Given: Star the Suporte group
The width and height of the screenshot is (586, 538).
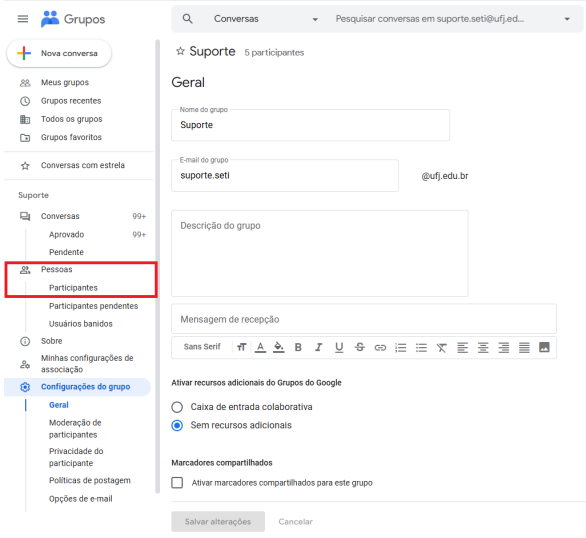Looking at the screenshot, I should click(180, 51).
